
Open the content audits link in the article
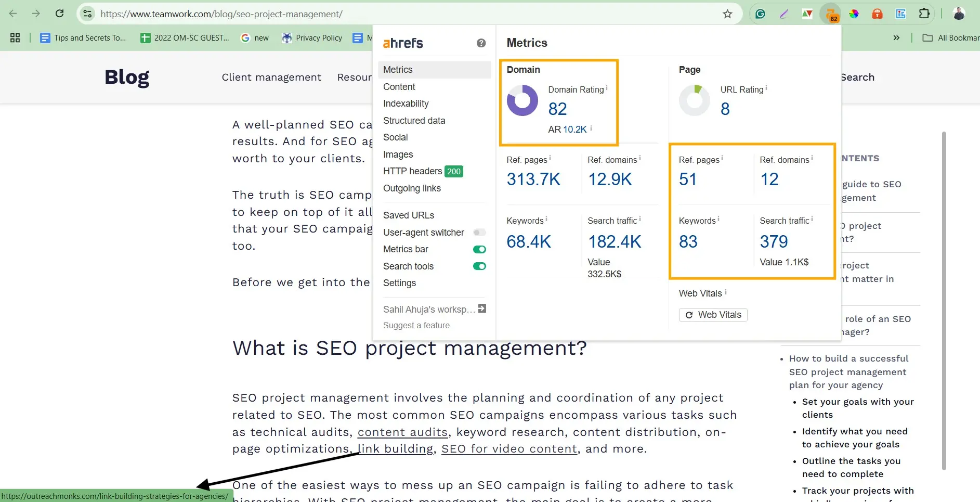tap(402, 432)
